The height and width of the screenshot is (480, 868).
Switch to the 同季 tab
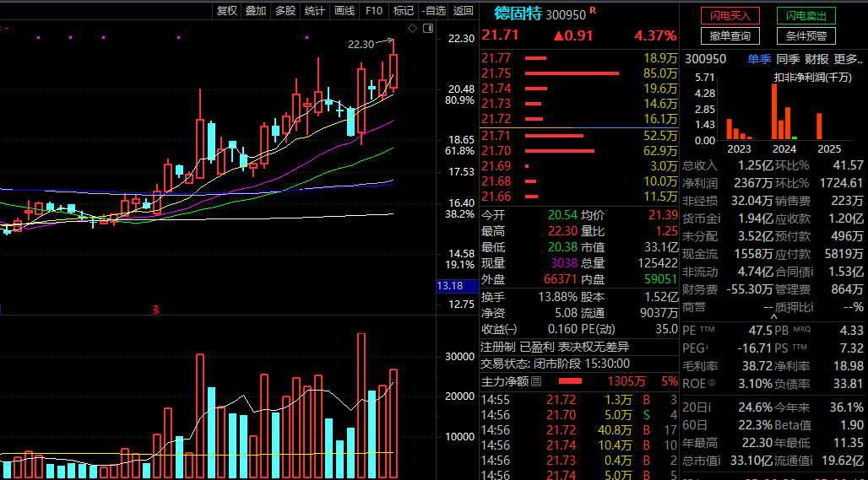click(x=788, y=59)
